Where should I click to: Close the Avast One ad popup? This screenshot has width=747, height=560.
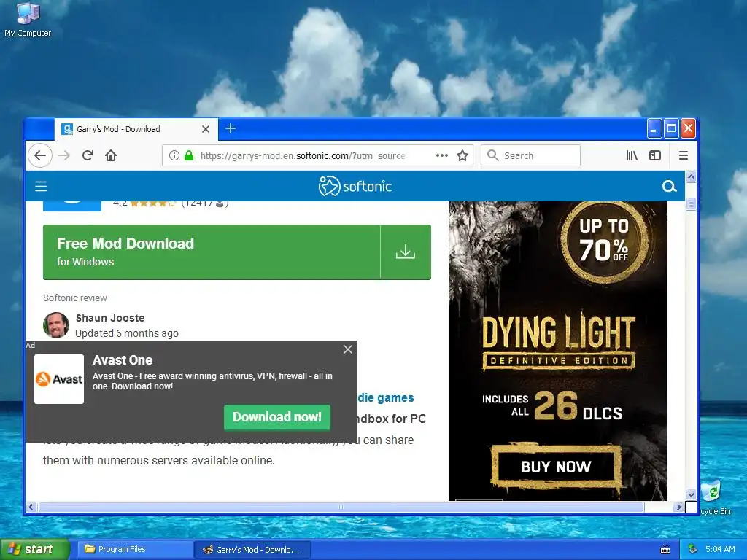[x=348, y=349]
